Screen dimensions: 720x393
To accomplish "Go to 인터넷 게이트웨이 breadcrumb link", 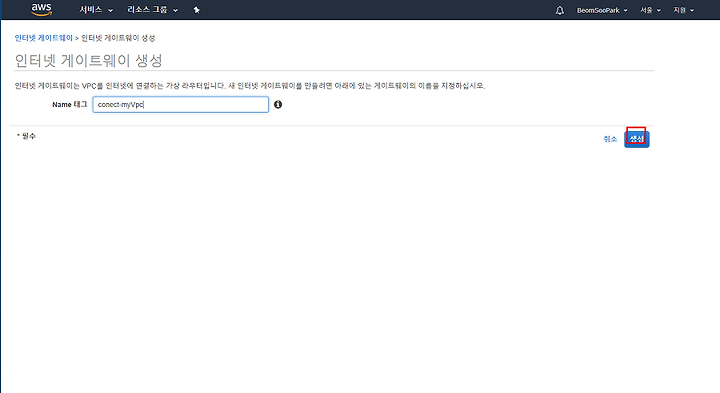I will [44, 38].
